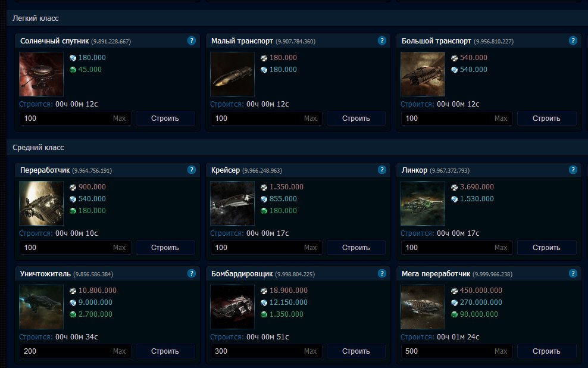Show info icon for Большой транспорт
Screen dimensions: 588x368
(573, 40)
